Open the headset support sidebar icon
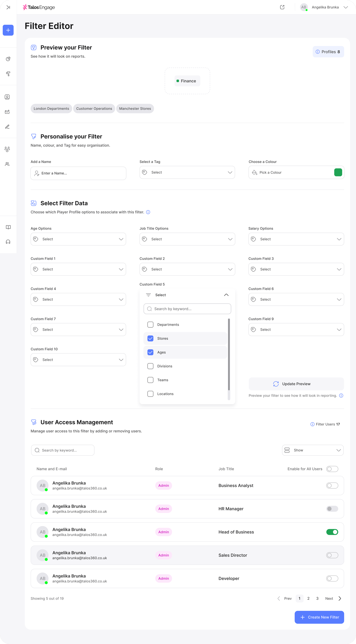 tap(8, 242)
